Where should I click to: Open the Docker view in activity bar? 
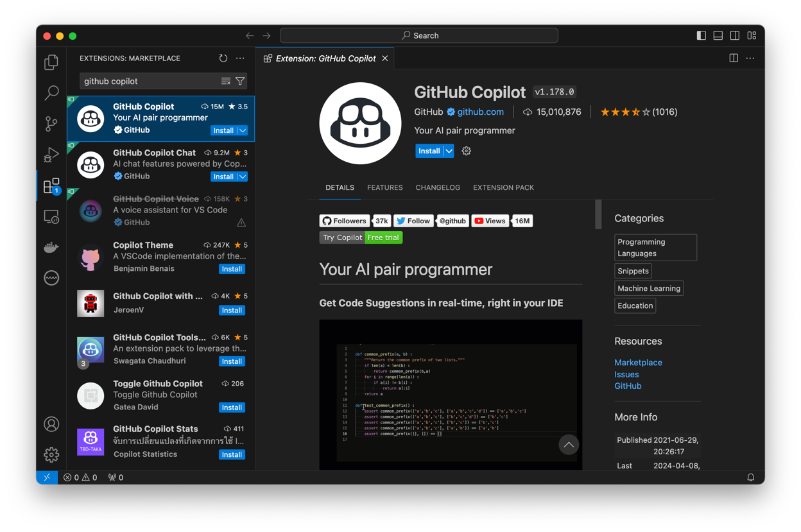click(x=51, y=247)
